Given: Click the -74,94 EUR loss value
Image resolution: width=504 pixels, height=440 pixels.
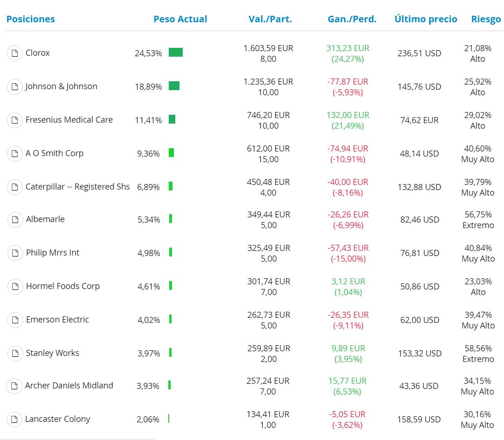Looking at the screenshot, I should click(348, 148).
